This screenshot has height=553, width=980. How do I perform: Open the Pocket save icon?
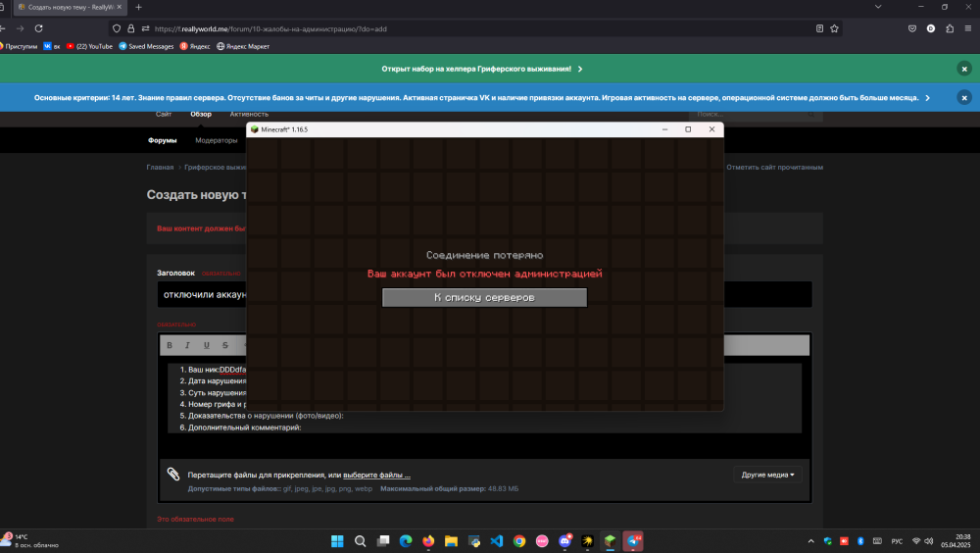912,28
